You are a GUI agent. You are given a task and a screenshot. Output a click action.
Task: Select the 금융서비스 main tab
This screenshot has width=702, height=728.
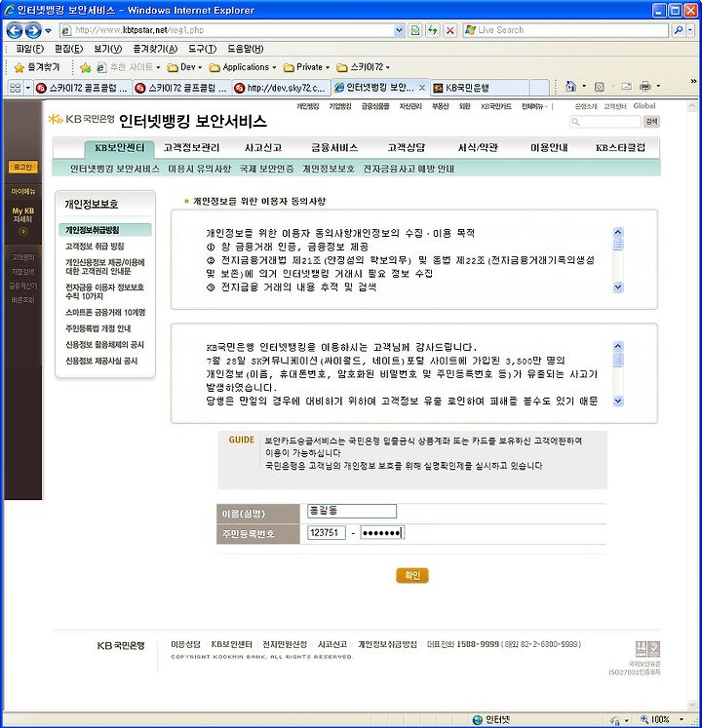coord(334,148)
